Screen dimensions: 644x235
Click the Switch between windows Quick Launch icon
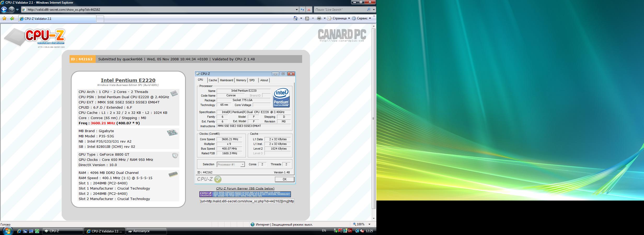point(25,231)
